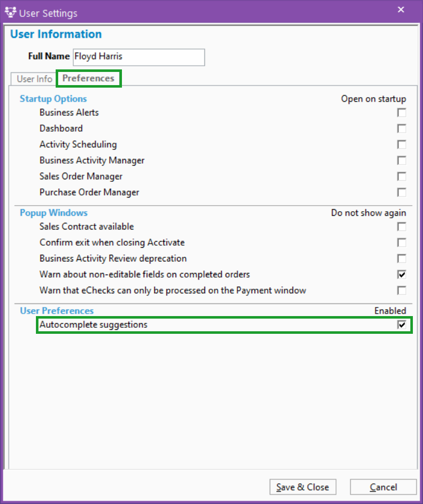Check Activity Scheduling to open on startup
Viewport: 423px width, 504px height.
click(401, 144)
